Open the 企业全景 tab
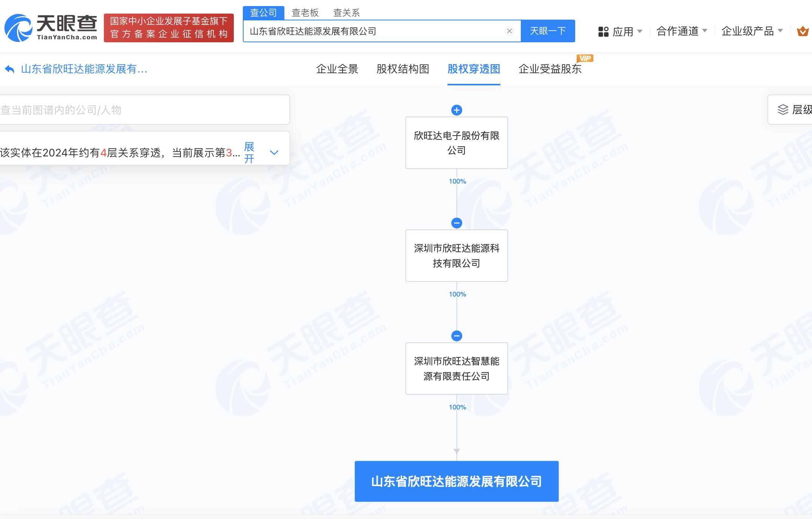This screenshot has height=519, width=812. [337, 69]
